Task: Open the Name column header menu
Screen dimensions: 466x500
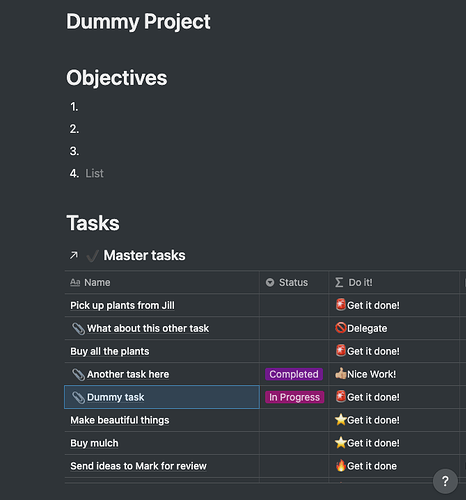Action: pos(162,282)
